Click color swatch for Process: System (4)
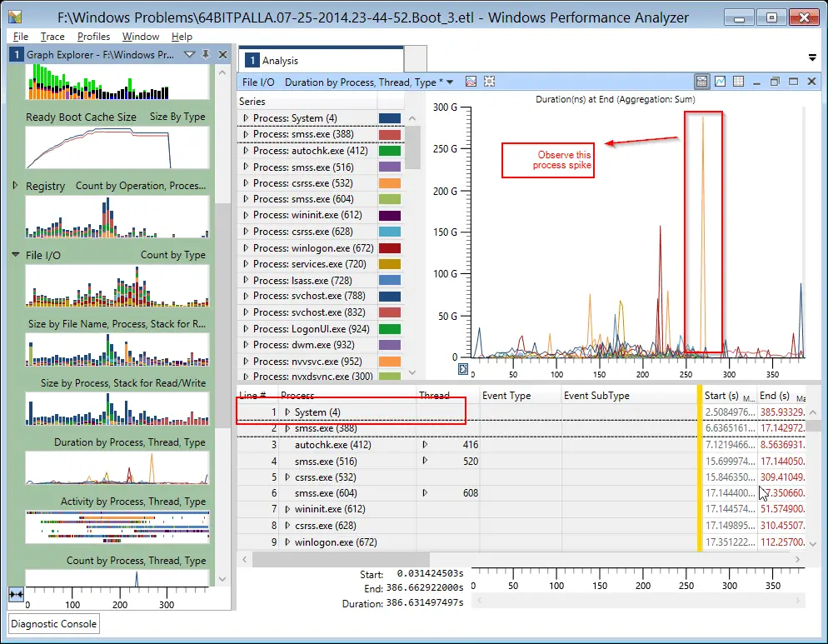828x644 pixels. click(390, 118)
